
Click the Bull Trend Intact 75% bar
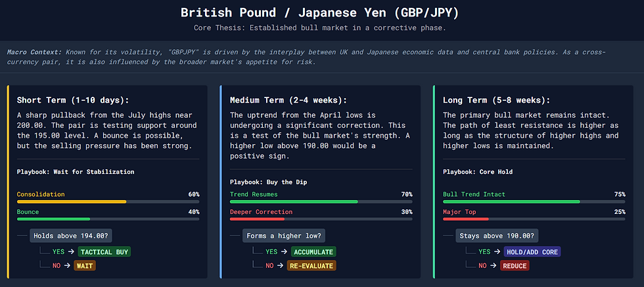534,202
